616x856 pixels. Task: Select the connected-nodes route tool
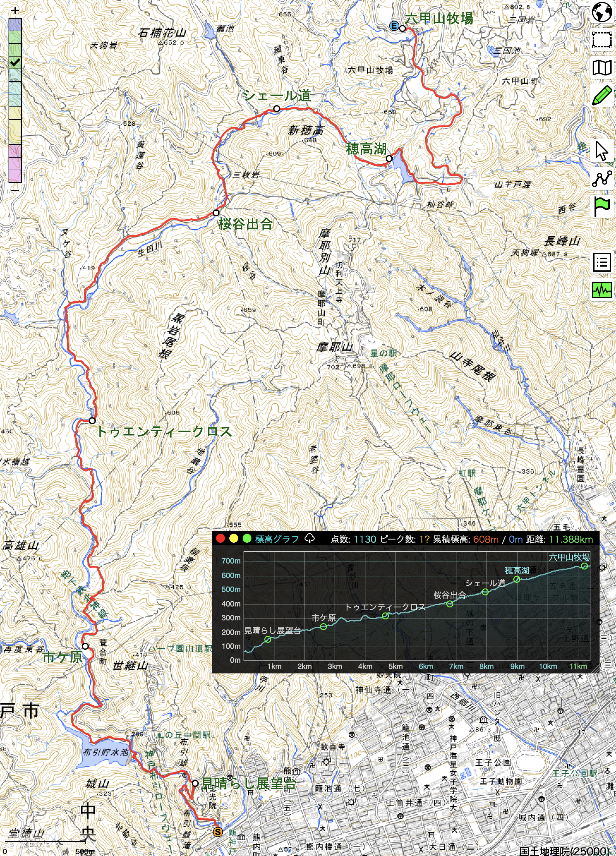pyautogui.click(x=602, y=178)
